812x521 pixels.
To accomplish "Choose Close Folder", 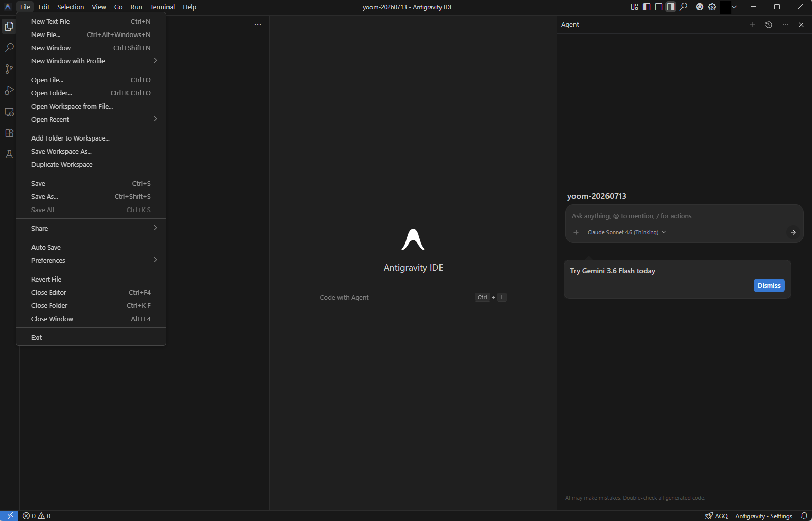I will pyautogui.click(x=91, y=305).
